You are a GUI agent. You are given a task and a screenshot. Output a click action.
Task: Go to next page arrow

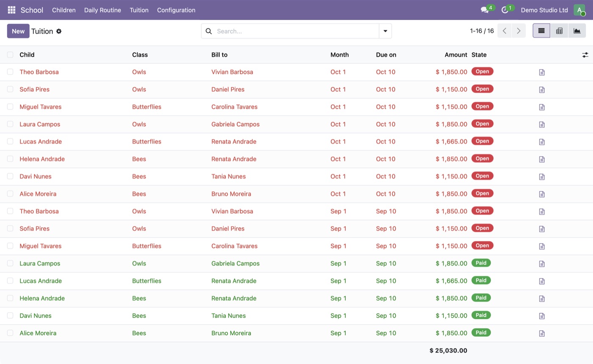(x=518, y=31)
